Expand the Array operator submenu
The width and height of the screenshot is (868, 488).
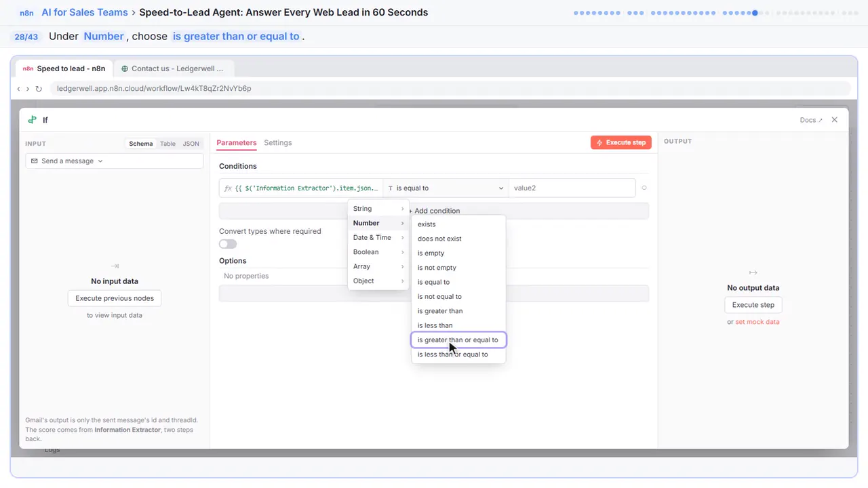point(378,266)
